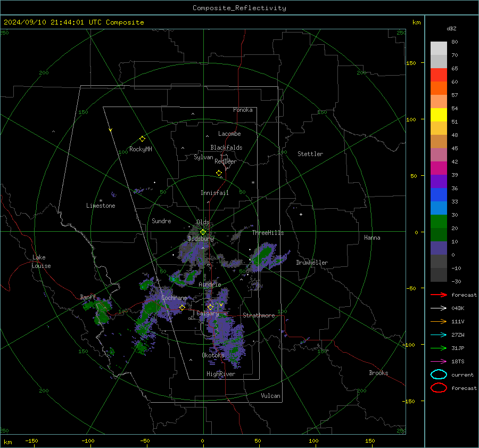Click the dBZ legend heading
The width and height of the screenshot is (479, 448).
tap(451, 28)
